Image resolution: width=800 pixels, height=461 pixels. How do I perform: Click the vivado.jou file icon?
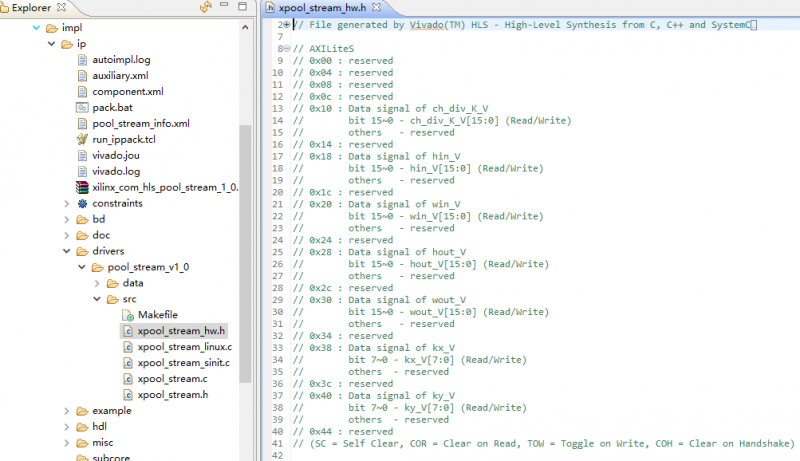(x=82, y=156)
